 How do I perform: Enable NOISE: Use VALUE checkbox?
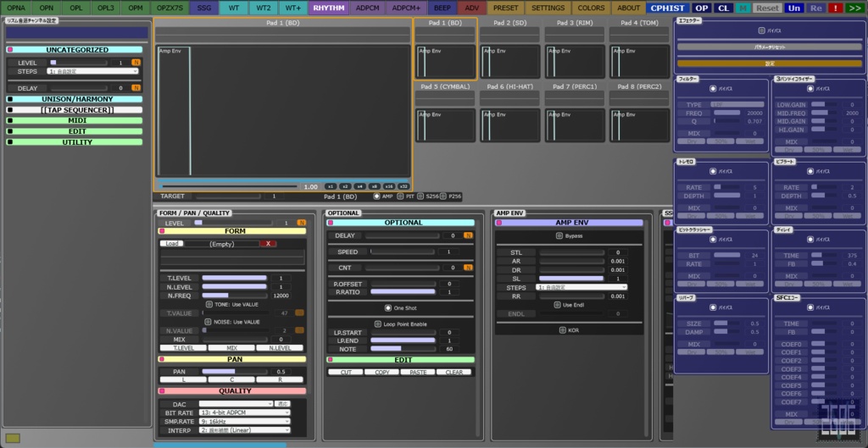coord(209,322)
